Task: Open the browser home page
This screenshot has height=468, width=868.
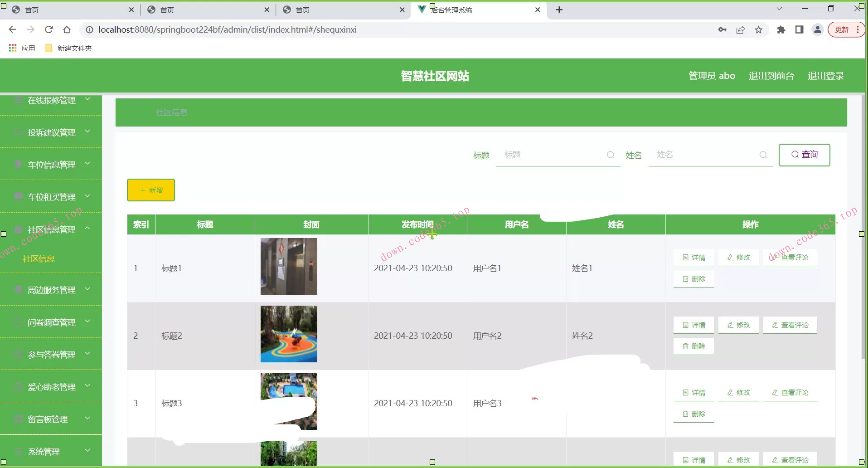Action: [x=67, y=29]
